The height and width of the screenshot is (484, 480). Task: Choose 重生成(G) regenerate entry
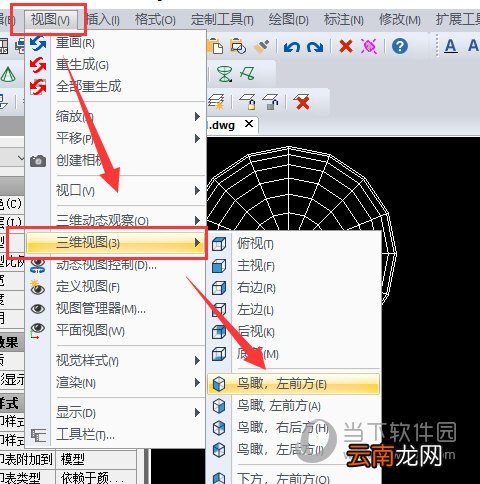116,65
